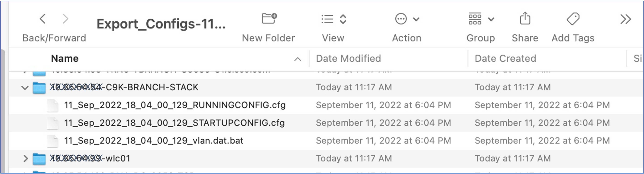This screenshot has height=174, width=644.
Task: Expand the wlc01 folder
Action: (x=25, y=158)
